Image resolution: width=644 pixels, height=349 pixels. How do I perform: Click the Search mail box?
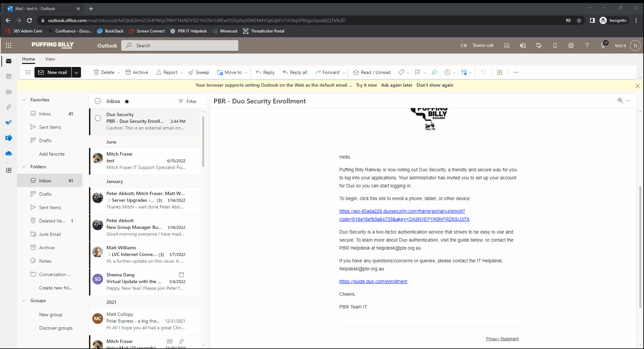[x=180, y=46]
